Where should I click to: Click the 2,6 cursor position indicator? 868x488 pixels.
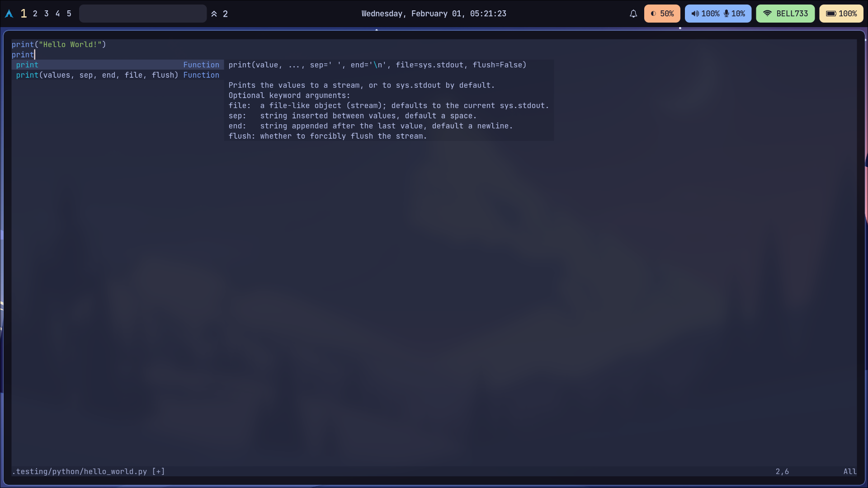click(x=783, y=471)
